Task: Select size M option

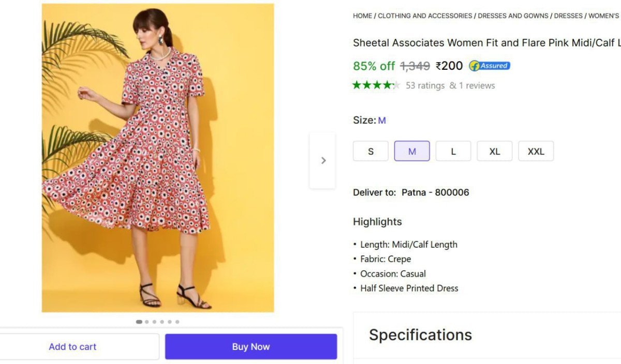Action: [x=412, y=151]
